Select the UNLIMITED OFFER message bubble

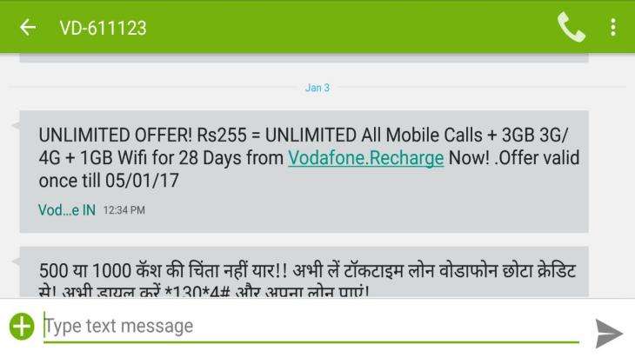304,171
